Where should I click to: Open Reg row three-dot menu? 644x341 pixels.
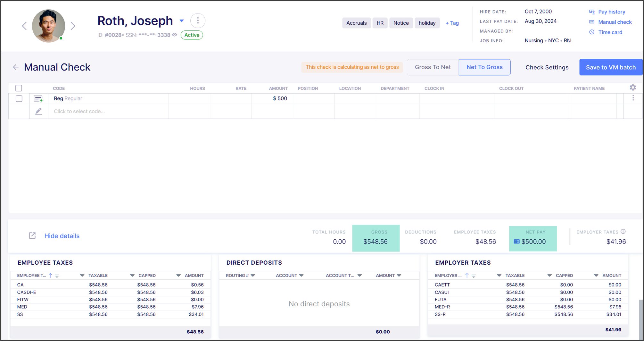(x=633, y=98)
